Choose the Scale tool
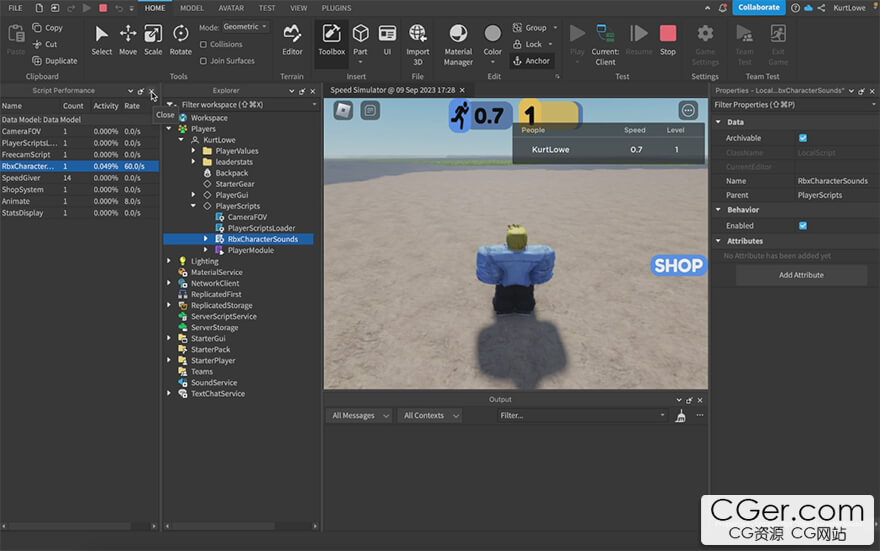Image resolution: width=880 pixels, height=551 pixels. click(153, 40)
